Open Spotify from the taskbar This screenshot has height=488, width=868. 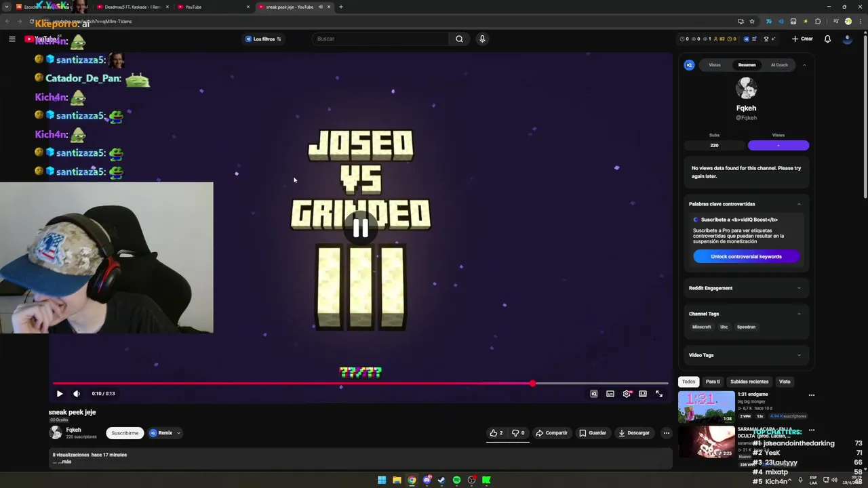(456, 480)
